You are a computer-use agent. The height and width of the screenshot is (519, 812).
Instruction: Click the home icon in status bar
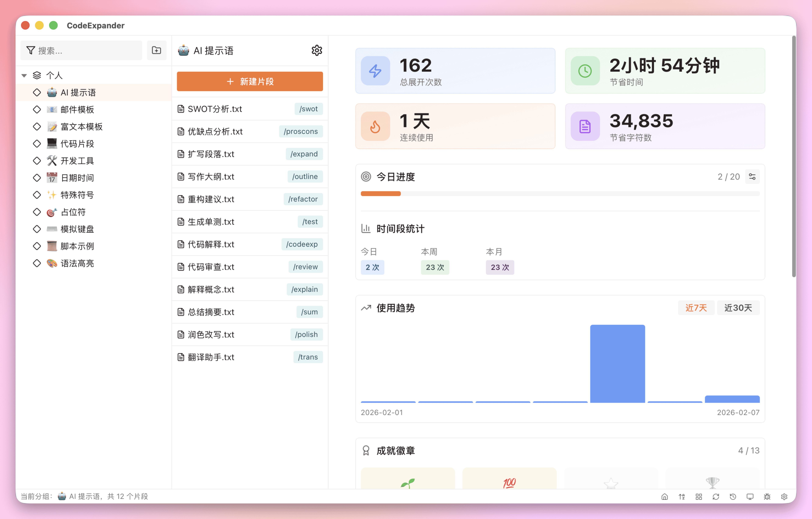point(664,496)
